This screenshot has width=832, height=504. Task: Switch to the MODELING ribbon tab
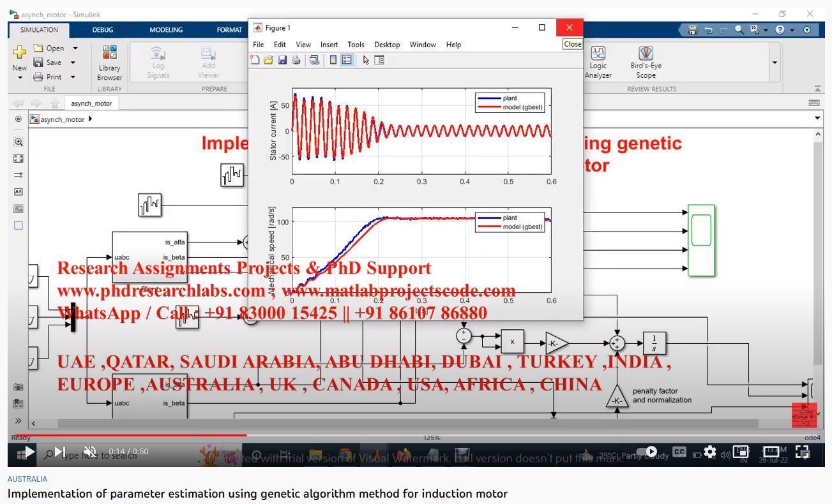[166, 30]
